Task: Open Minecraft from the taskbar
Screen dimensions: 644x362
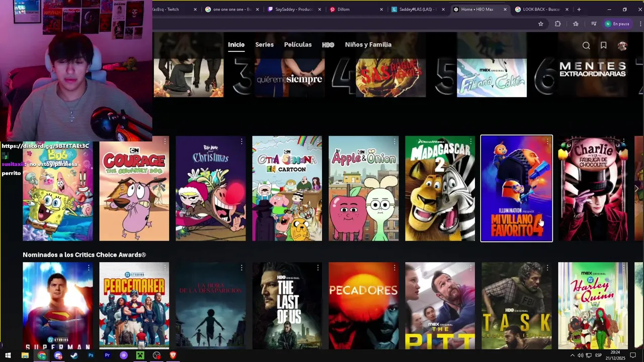Action: [140, 355]
